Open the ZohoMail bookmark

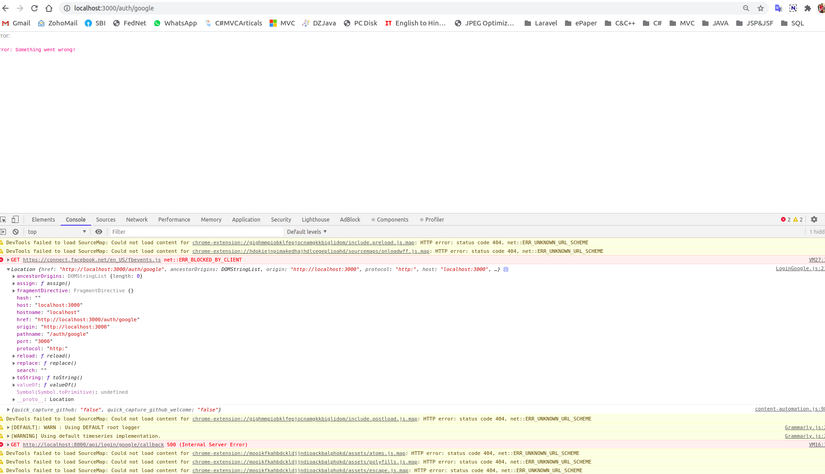57,23
